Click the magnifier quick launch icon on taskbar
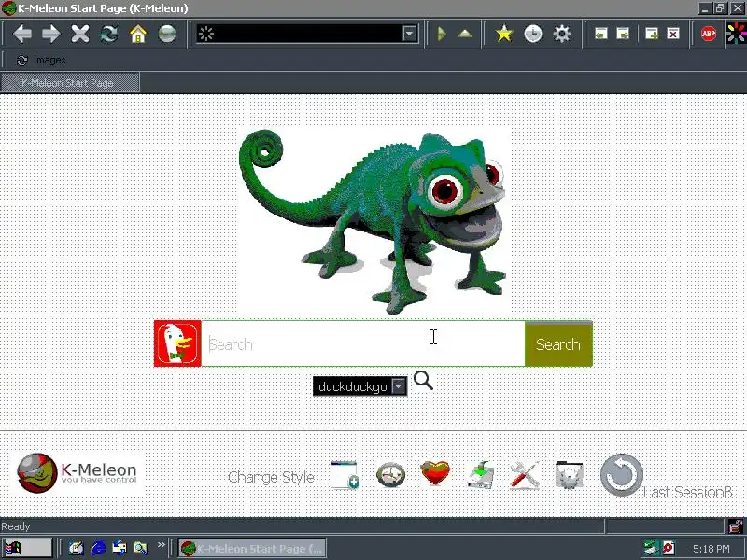The image size is (747, 560). click(141, 548)
